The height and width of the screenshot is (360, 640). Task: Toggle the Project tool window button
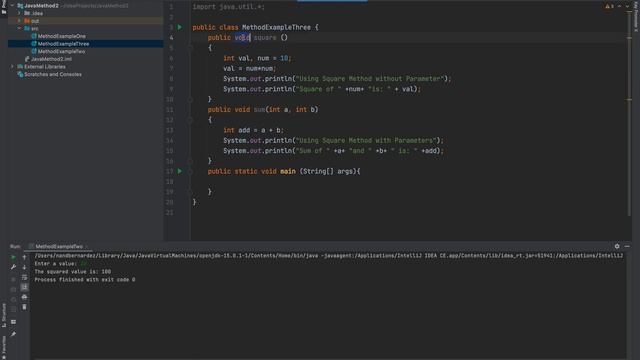[x=4, y=7]
